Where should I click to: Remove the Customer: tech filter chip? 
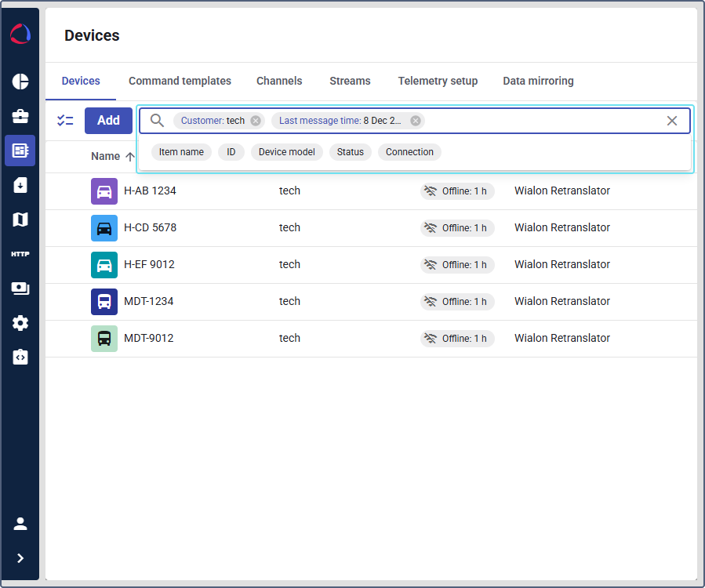click(256, 121)
